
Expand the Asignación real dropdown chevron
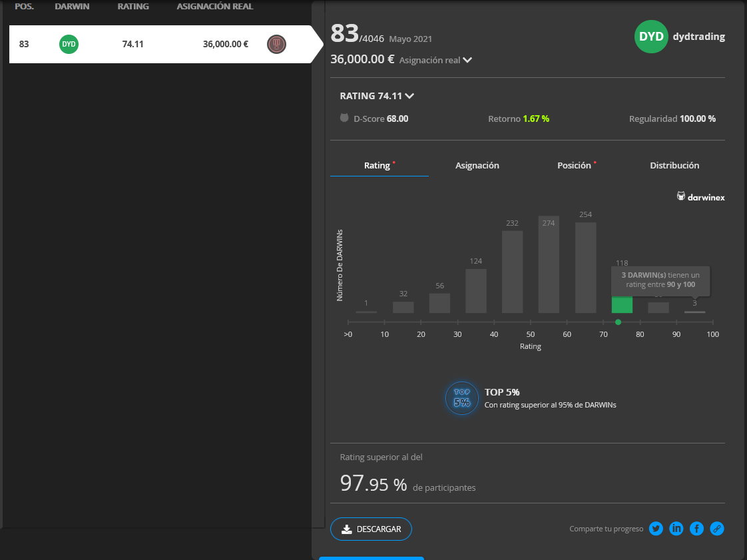pyautogui.click(x=467, y=60)
